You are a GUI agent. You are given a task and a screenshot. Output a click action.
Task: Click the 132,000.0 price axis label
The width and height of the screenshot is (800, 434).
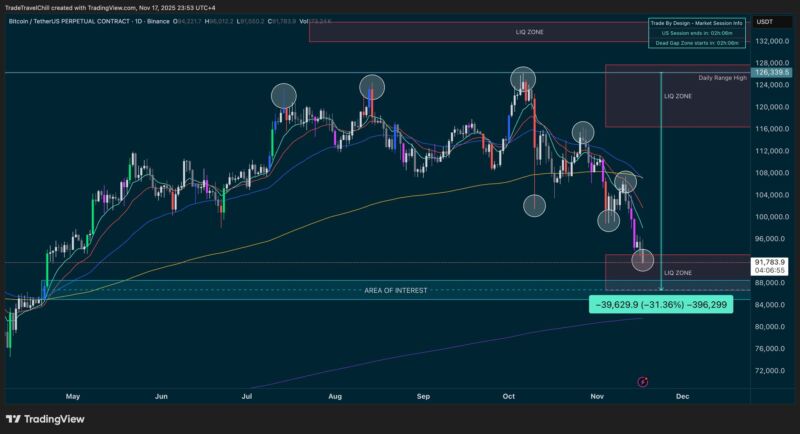(770, 41)
